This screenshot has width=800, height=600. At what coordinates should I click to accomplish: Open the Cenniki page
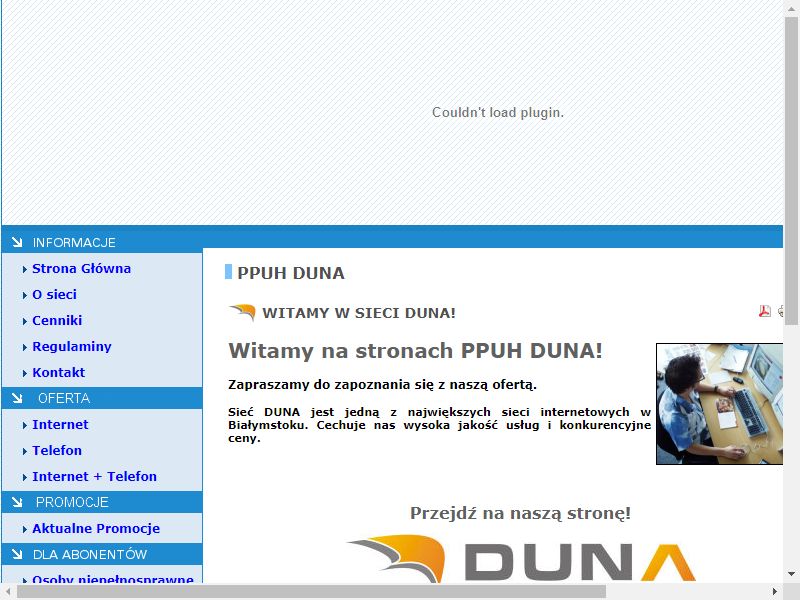pos(57,320)
